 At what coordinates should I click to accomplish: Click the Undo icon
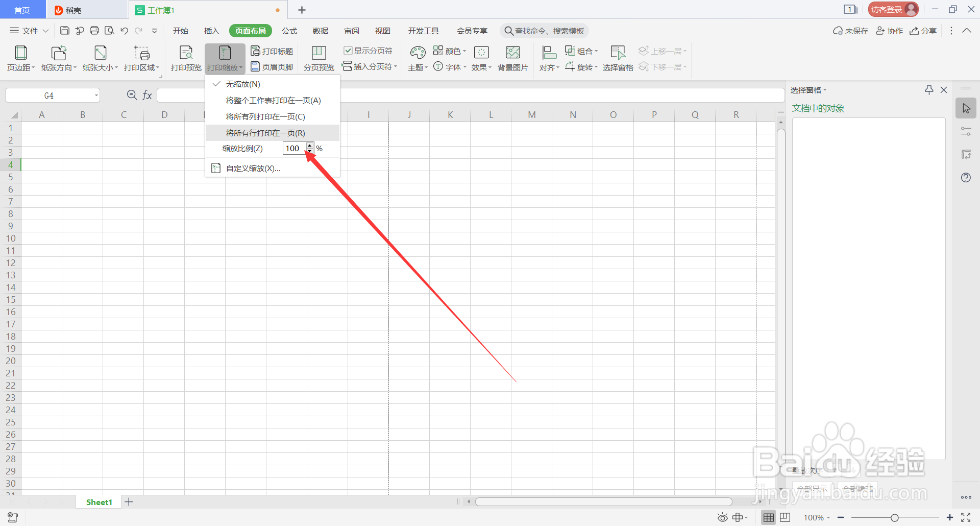[x=124, y=31]
